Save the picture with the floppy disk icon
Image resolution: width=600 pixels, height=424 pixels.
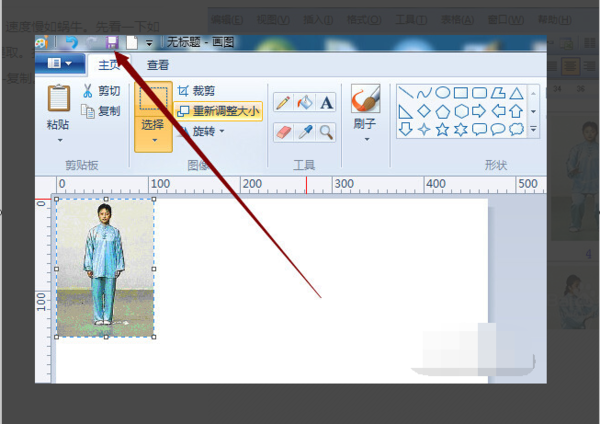[x=112, y=42]
